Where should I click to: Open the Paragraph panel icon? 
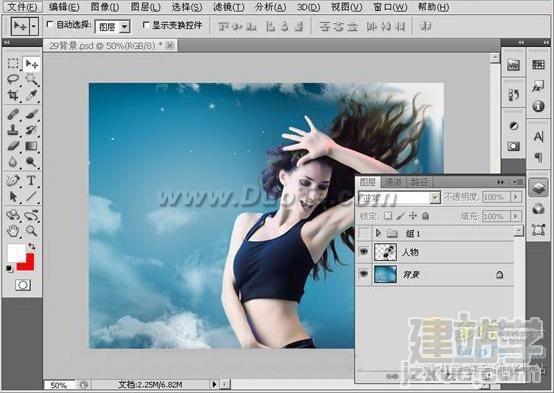pos(538,157)
